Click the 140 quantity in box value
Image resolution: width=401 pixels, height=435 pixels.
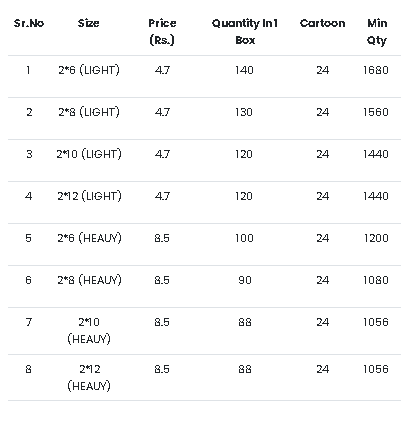point(244,70)
